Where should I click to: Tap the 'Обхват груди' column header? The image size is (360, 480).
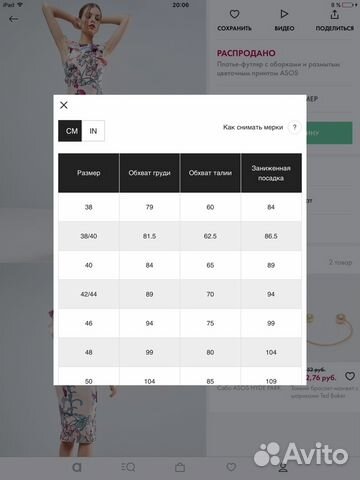[149, 173]
